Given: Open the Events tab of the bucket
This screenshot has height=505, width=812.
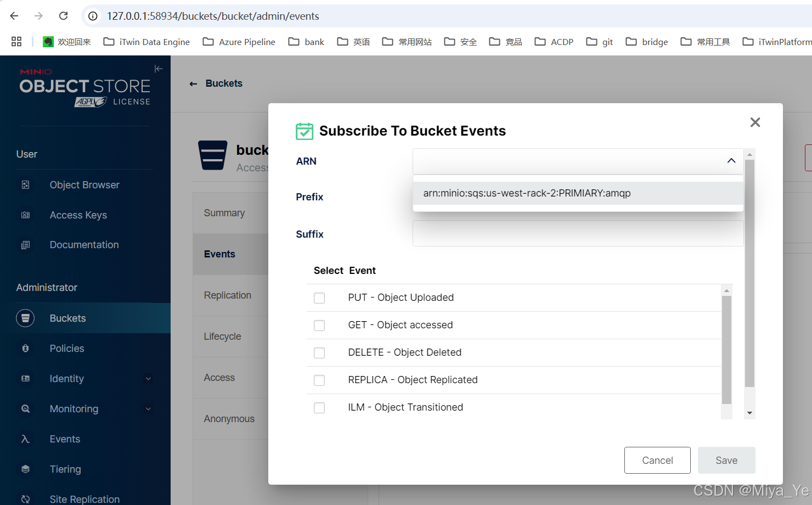Looking at the screenshot, I should pyautogui.click(x=230, y=254).
